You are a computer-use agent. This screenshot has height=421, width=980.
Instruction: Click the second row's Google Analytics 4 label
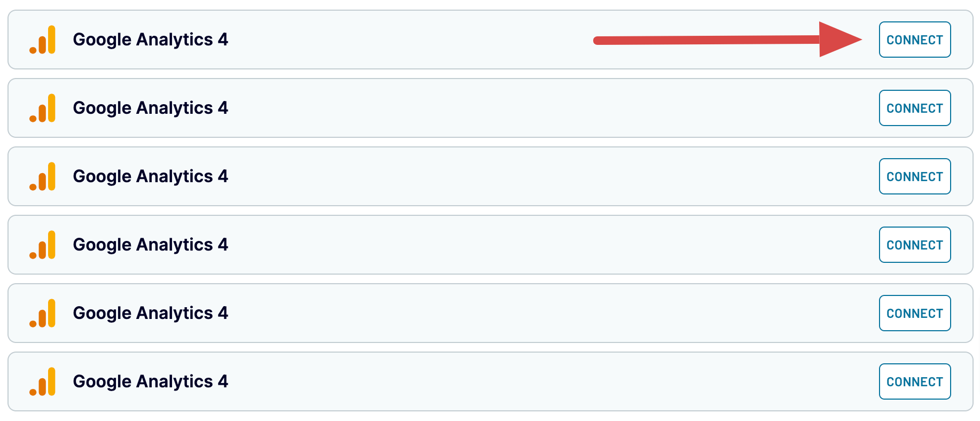point(151,108)
